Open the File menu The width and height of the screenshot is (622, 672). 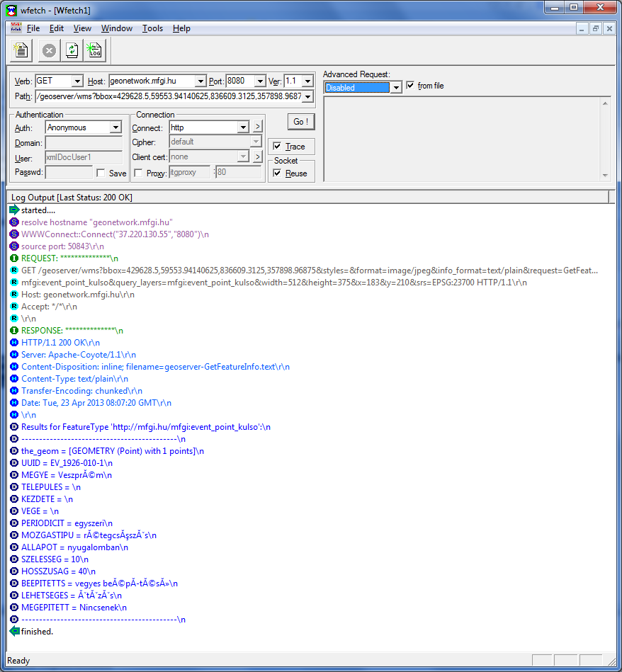(x=33, y=28)
